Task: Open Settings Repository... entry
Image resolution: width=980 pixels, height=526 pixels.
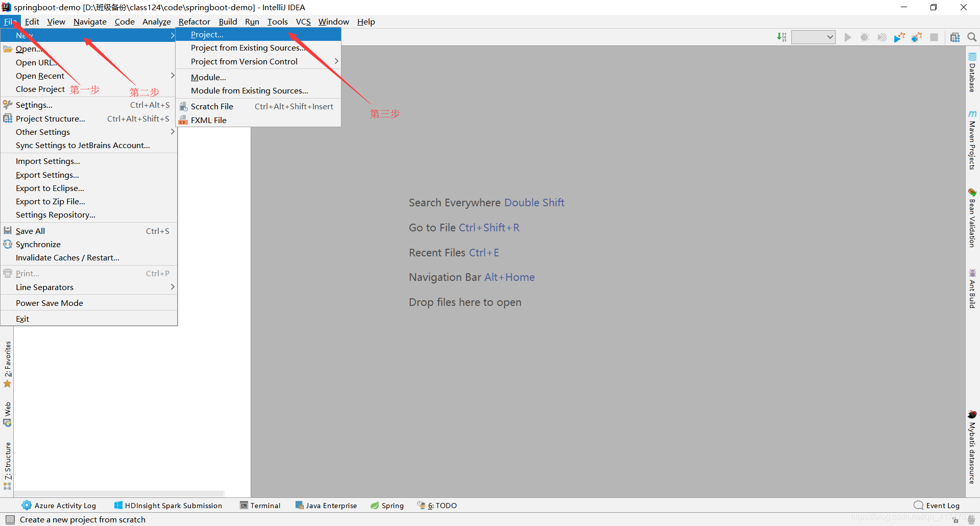Action: coord(88,214)
